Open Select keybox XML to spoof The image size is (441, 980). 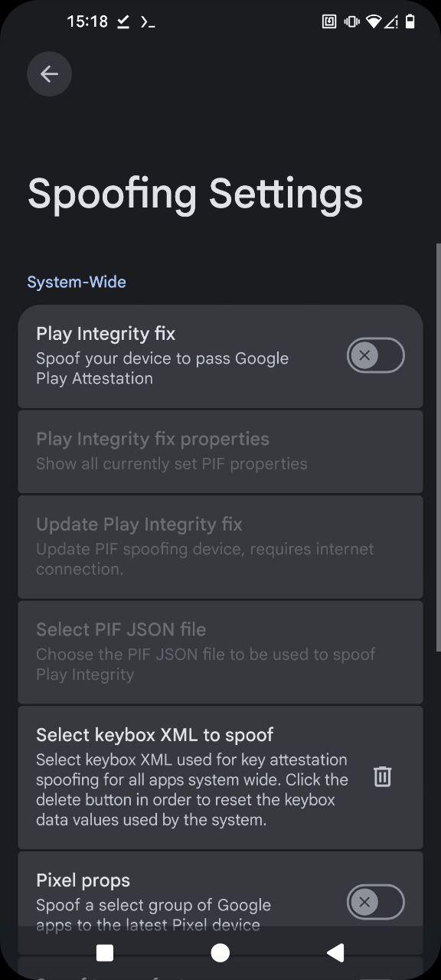(220, 777)
